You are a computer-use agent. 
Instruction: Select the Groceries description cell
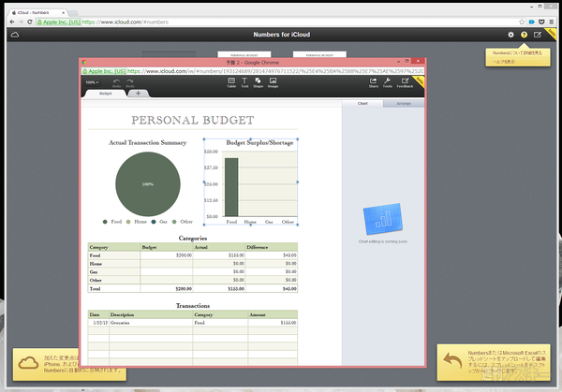[x=151, y=323]
